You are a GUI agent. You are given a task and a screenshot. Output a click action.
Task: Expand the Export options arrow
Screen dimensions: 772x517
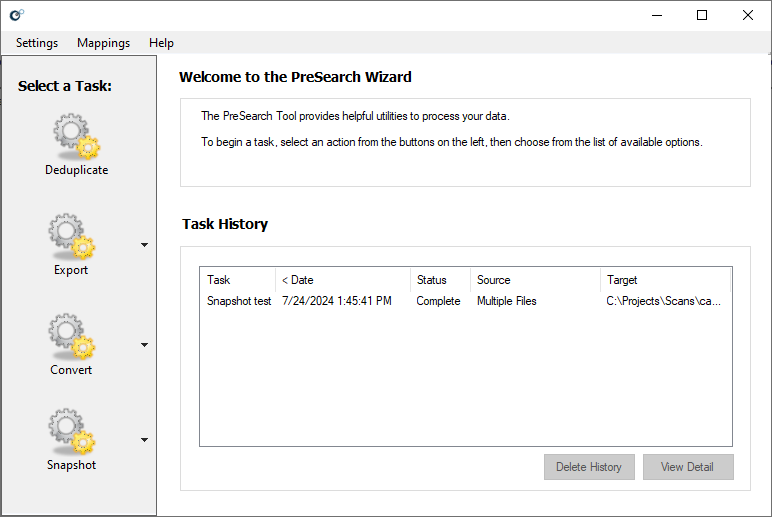144,245
